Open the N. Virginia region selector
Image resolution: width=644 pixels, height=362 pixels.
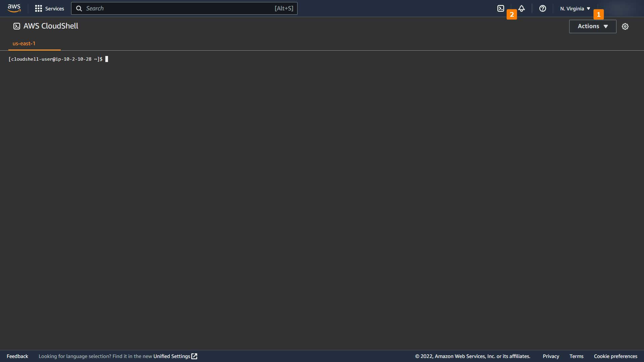(x=575, y=9)
